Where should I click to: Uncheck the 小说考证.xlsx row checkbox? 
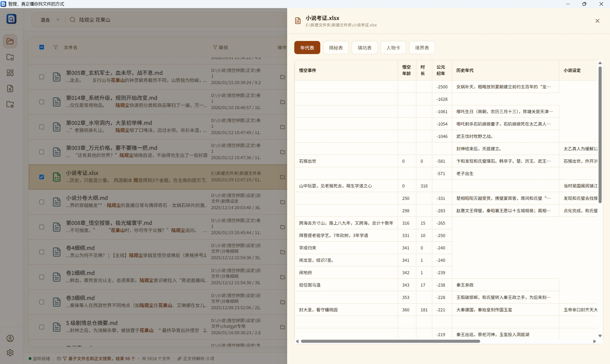tap(42, 177)
